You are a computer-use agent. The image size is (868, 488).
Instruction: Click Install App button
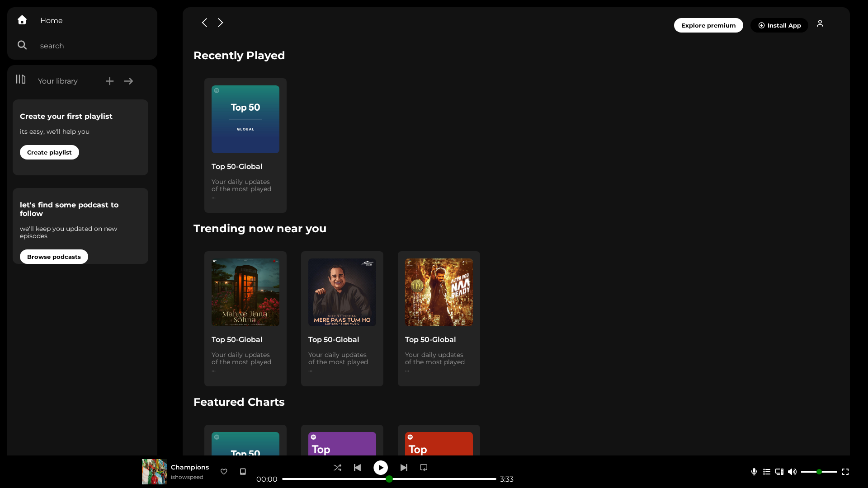click(x=779, y=25)
